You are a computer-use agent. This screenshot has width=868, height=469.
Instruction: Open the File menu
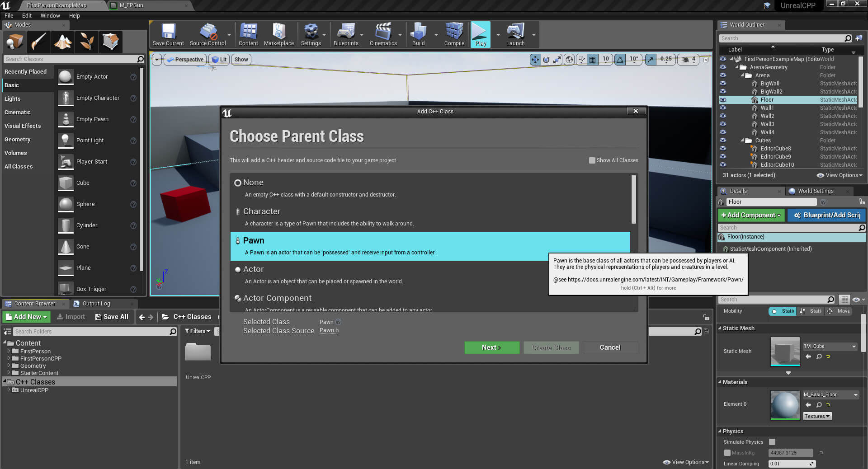click(x=9, y=15)
